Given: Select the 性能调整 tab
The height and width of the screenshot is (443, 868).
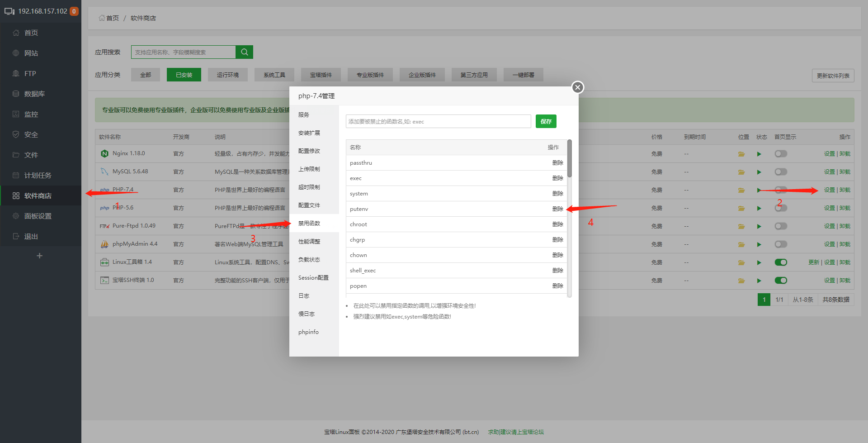Looking at the screenshot, I should pyautogui.click(x=314, y=242).
